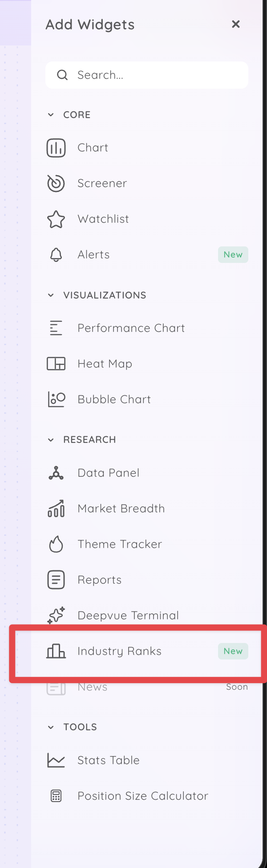Click the Watchlist star icon
The height and width of the screenshot is (868, 267).
(56, 219)
